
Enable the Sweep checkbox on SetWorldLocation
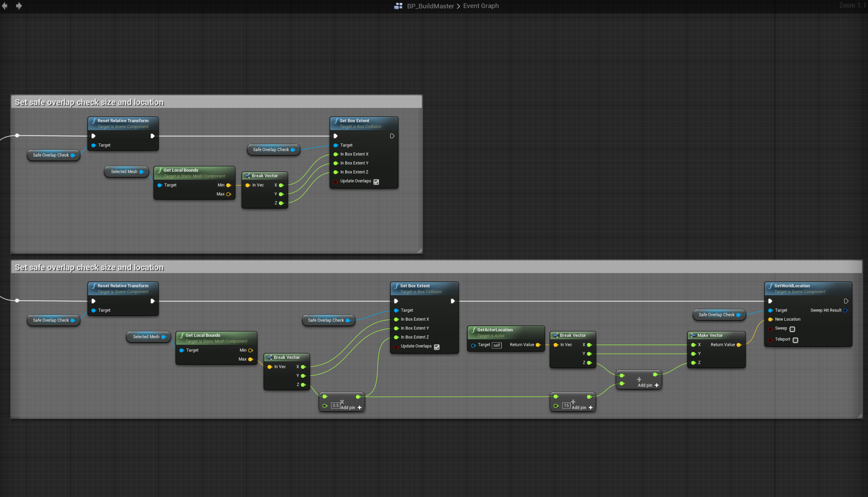coord(792,329)
